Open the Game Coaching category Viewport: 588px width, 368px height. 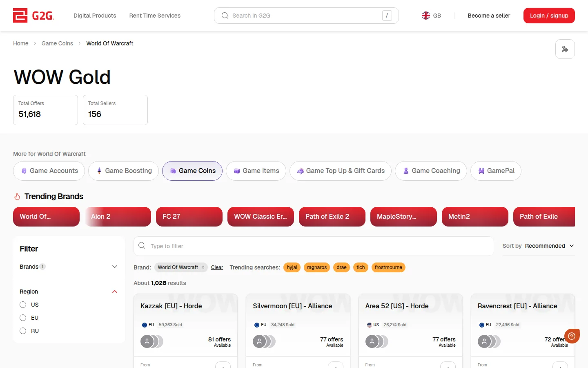point(431,171)
